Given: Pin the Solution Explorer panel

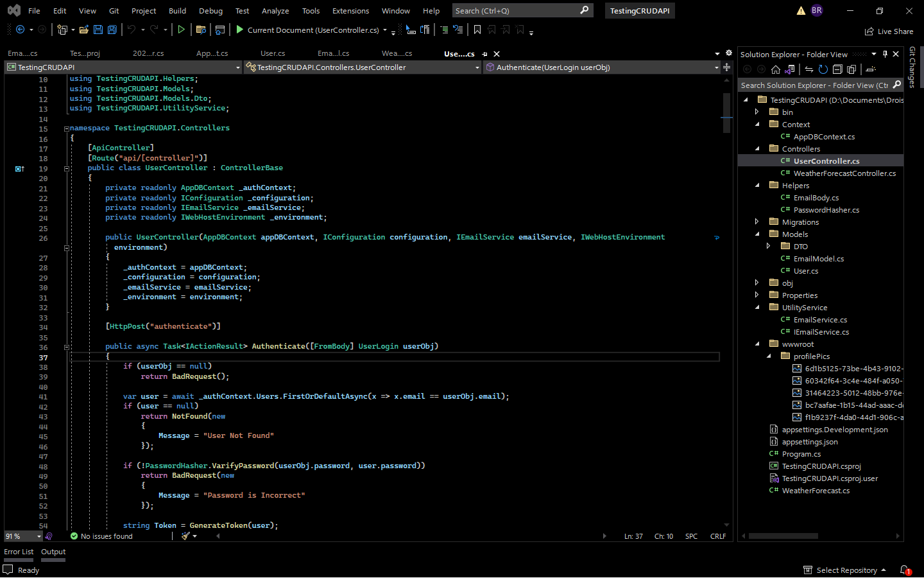Looking at the screenshot, I should [885, 54].
